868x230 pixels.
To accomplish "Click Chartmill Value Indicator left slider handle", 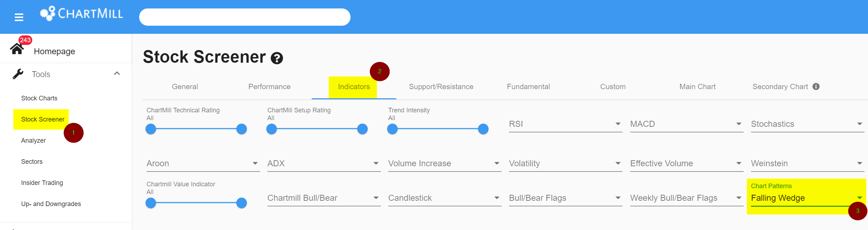I will point(151,203).
